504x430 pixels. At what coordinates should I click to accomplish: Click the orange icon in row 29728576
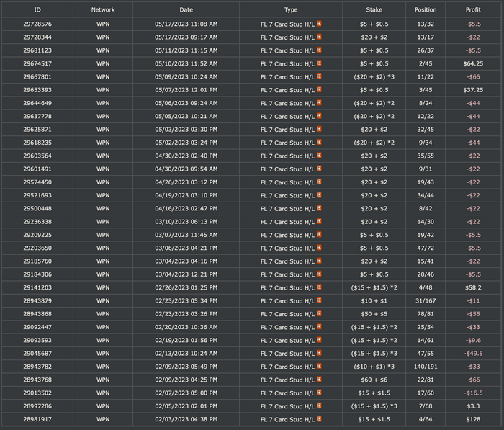click(x=319, y=24)
